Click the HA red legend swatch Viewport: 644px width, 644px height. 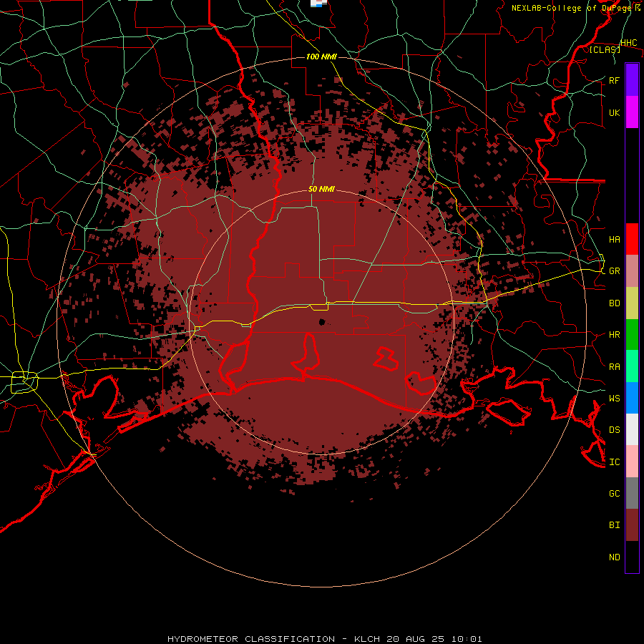[632, 239]
